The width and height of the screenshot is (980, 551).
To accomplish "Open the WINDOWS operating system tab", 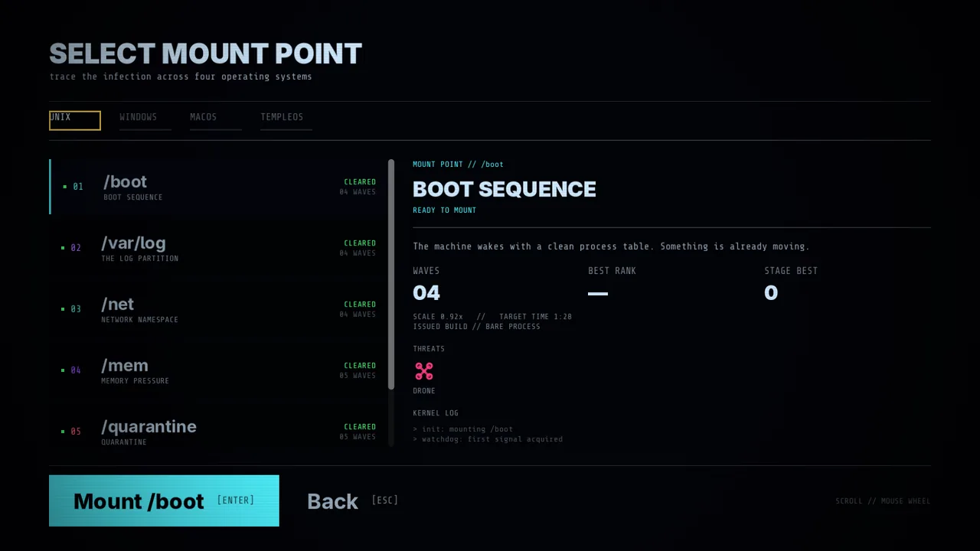I will tap(145, 121).
